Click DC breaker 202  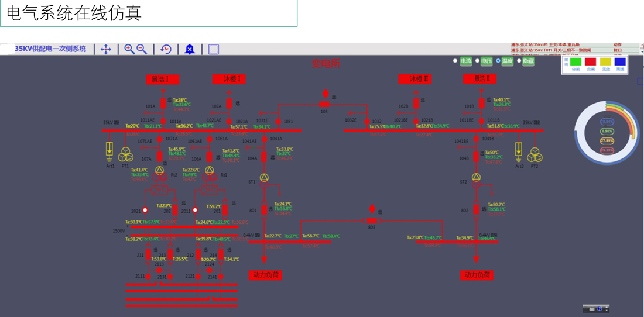tap(176, 210)
